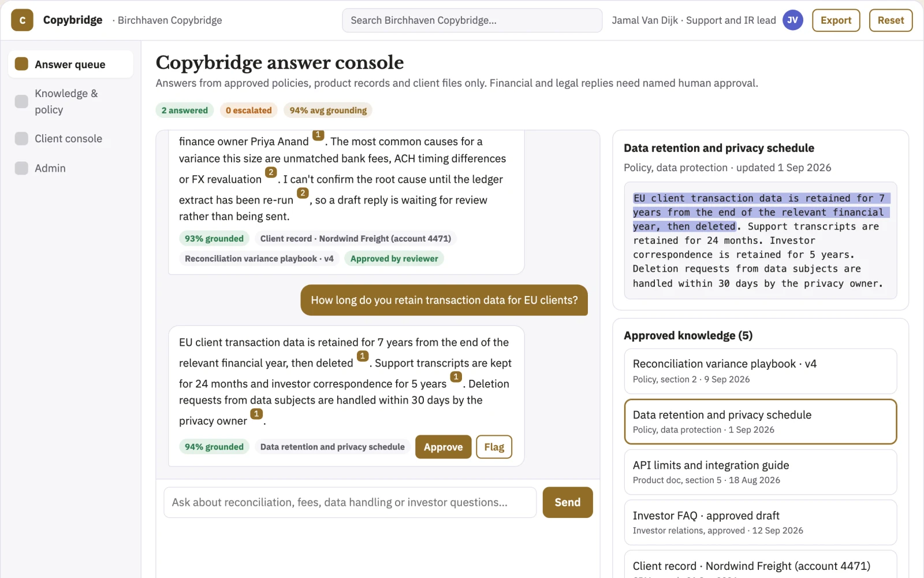Open citation 2 after 're-run'

[303, 193]
